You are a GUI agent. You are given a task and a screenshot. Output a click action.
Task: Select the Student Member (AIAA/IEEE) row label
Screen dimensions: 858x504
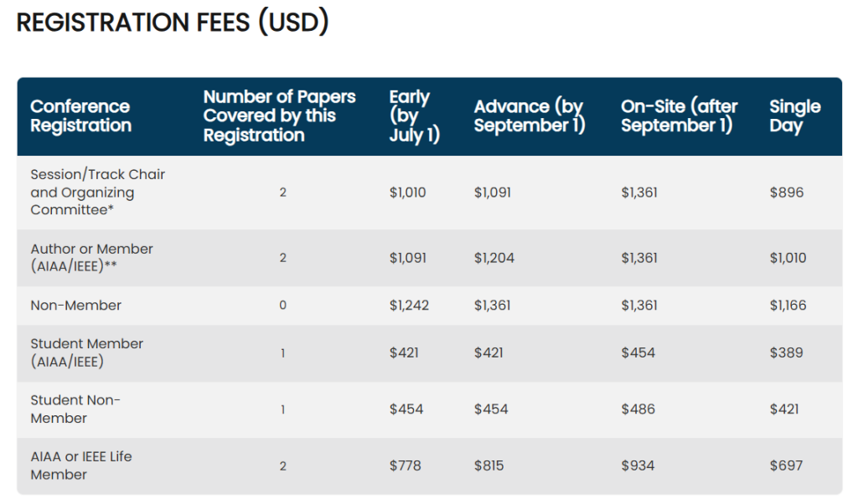86,353
